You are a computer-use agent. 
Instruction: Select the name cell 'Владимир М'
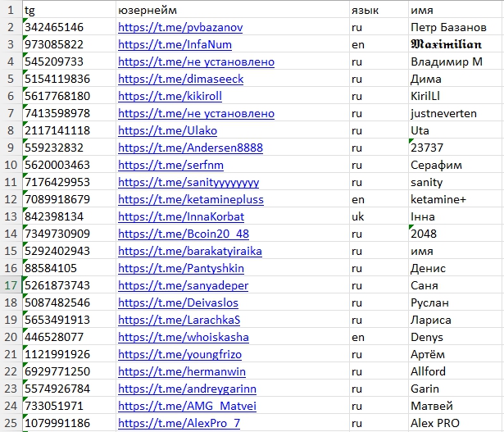pyautogui.click(x=456, y=61)
